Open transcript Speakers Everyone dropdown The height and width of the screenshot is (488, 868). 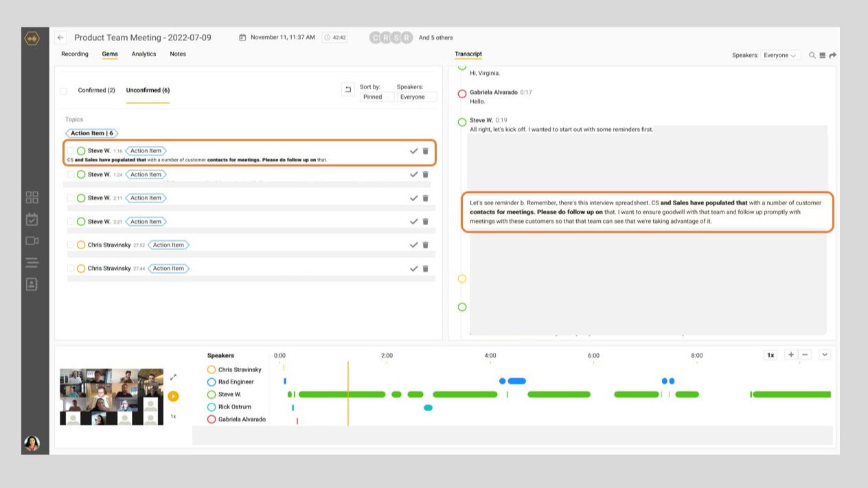coord(780,56)
